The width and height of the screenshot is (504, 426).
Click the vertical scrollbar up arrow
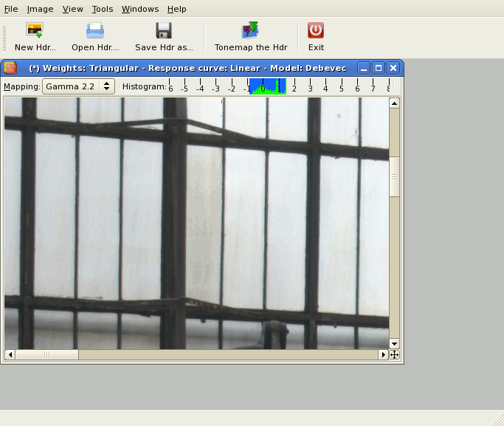(394, 103)
